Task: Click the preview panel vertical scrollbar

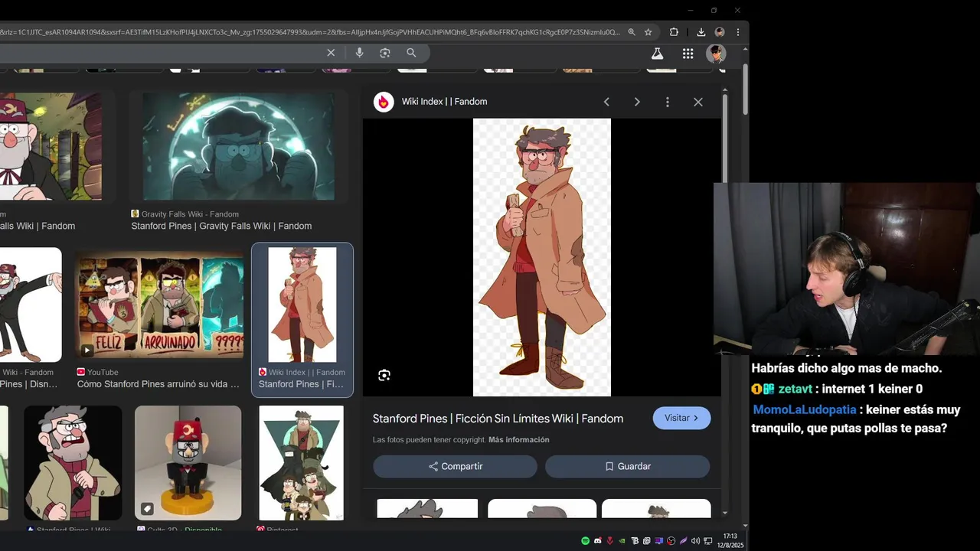Action: (x=724, y=138)
